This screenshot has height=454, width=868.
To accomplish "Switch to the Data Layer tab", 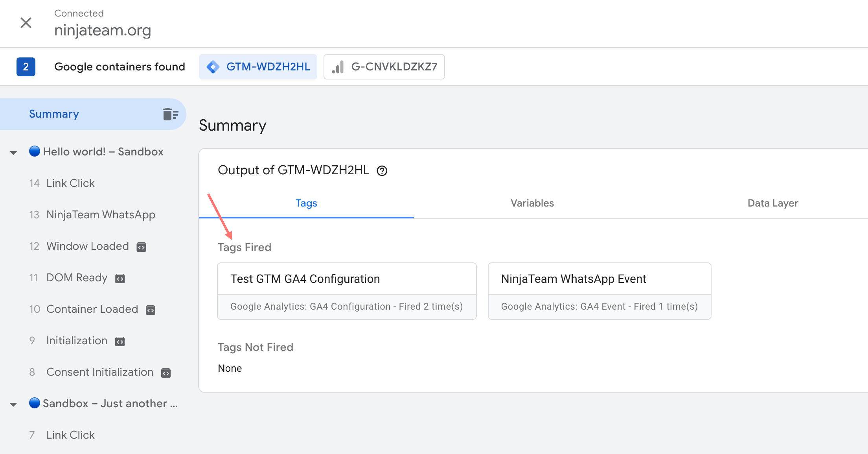I will 773,203.
